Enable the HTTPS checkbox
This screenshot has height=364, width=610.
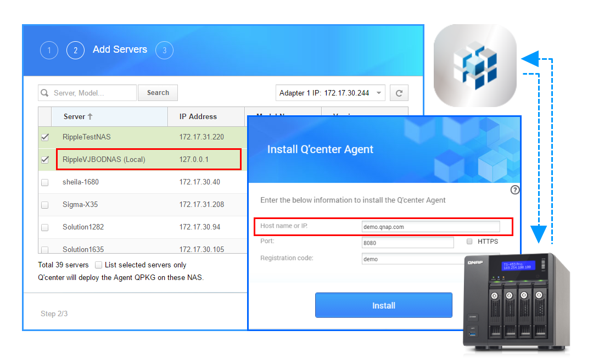(469, 242)
